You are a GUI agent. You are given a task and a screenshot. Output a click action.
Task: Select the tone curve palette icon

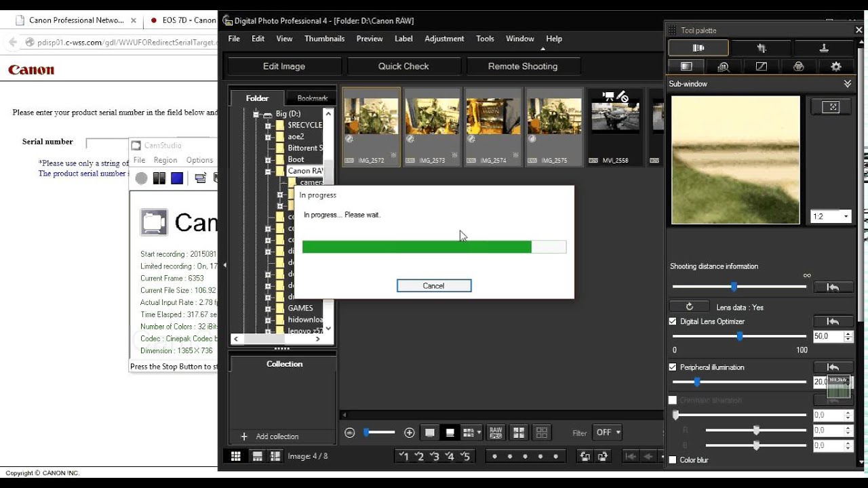tap(761, 66)
